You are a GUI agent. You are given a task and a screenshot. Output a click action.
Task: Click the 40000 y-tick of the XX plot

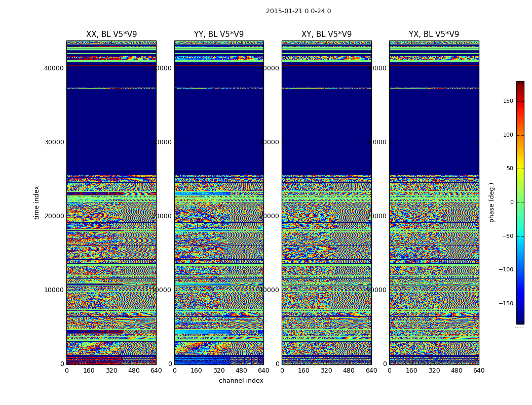pyautogui.click(x=54, y=68)
